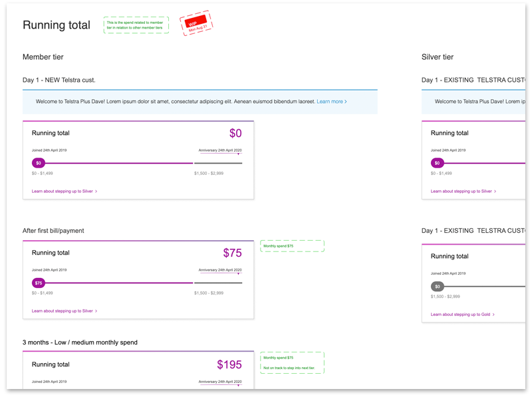Image resolution: width=532 pixels, height=399 pixels.
Task: Select Joined 24th April 2019 in the $75 card
Action: [x=49, y=270]
